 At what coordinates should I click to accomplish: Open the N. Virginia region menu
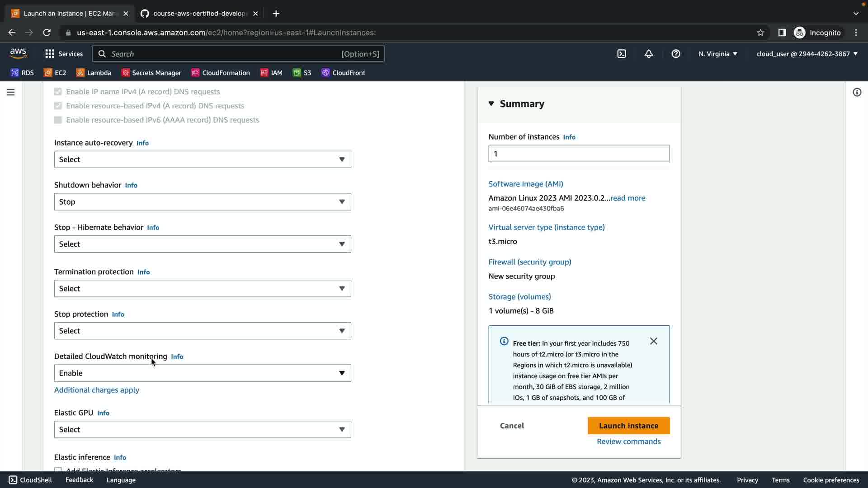point(717,54)
